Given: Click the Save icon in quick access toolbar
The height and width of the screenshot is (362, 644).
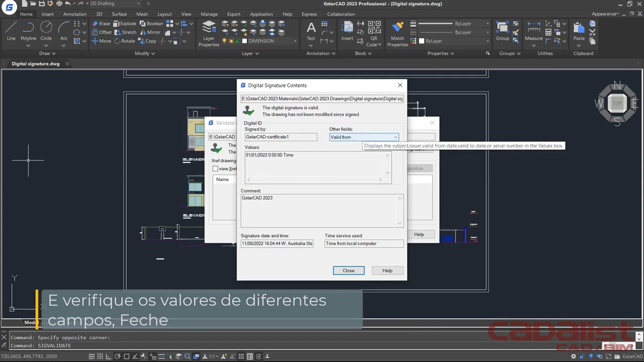Looking at the screenshot, I should tap(42, 4).
